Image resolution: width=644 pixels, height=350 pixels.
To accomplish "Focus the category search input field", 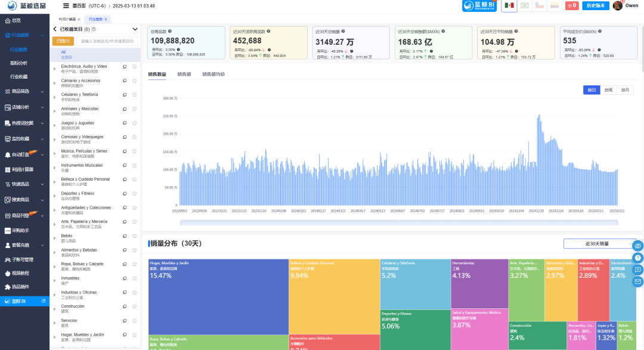I will tap(107, 41).
